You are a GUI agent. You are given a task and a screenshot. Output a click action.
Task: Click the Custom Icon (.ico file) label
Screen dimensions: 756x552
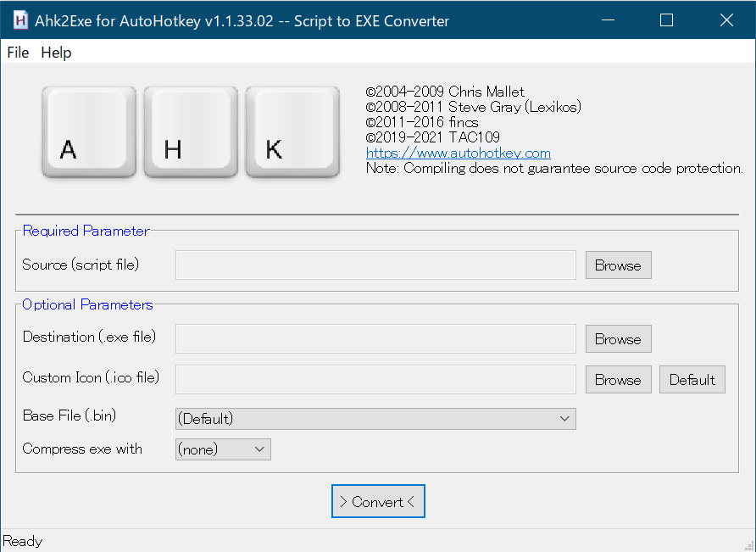click(x=91, y=377)
